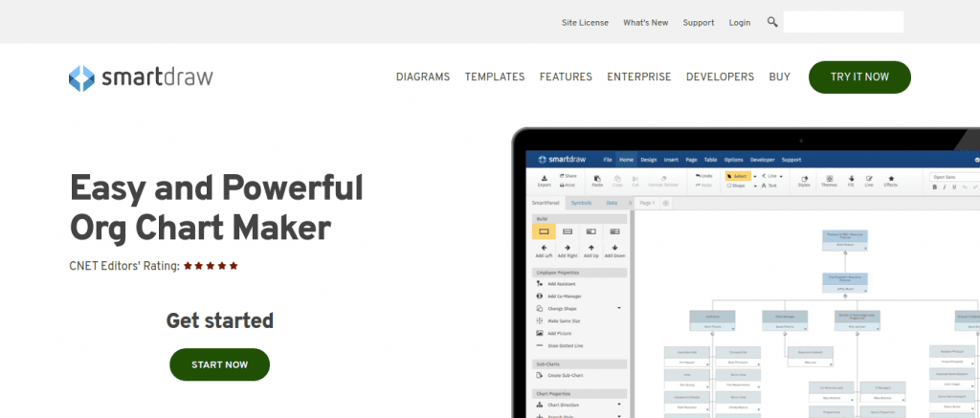Screen dimensions: 980x418
Task: Open the Design ribbon tab
Action: pyautogui.click(x=649, y=160)
